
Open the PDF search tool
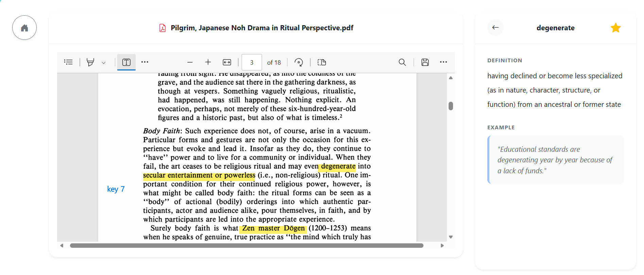pos(402,62)
